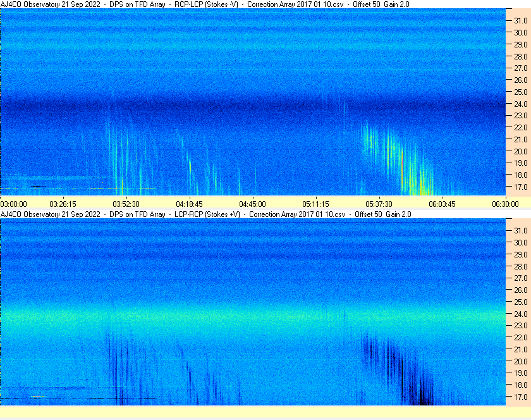Click 22.0 frequency label on Stokes +V chart
Screen dimensions: 531x420
click(521, 337)
